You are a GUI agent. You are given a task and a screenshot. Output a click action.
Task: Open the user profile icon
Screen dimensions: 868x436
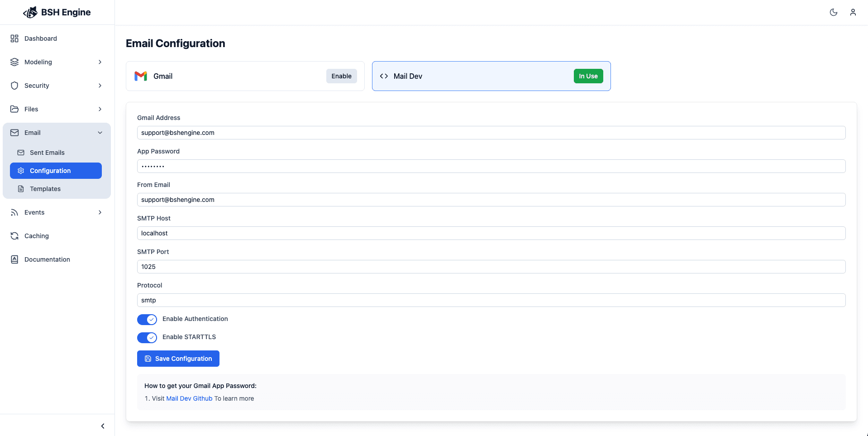tap(853, 12)
